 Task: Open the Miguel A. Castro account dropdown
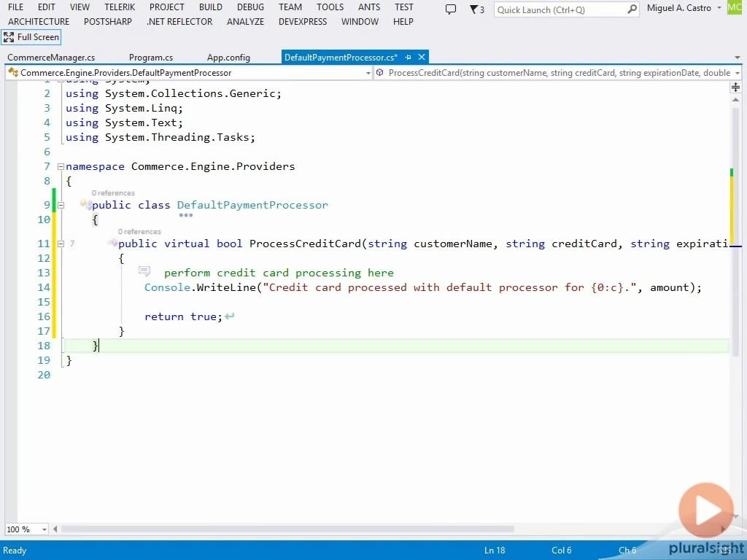click(x=684, y=8)
